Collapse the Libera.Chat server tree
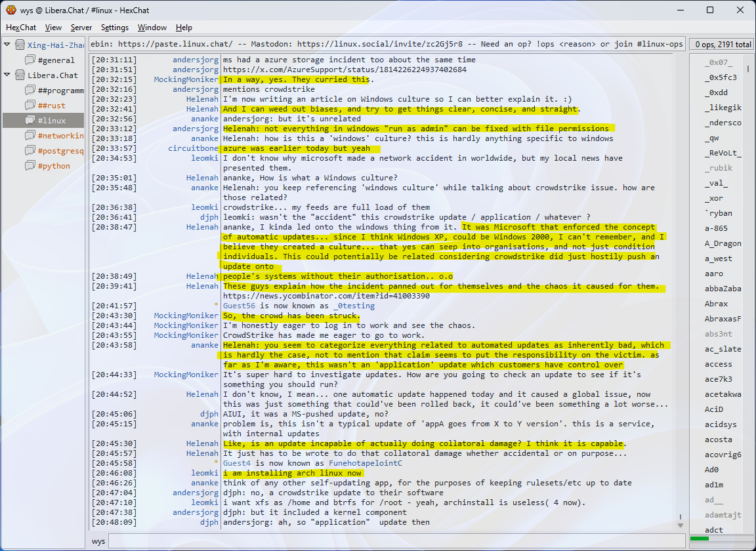756x551 pixels. [8, 75]
